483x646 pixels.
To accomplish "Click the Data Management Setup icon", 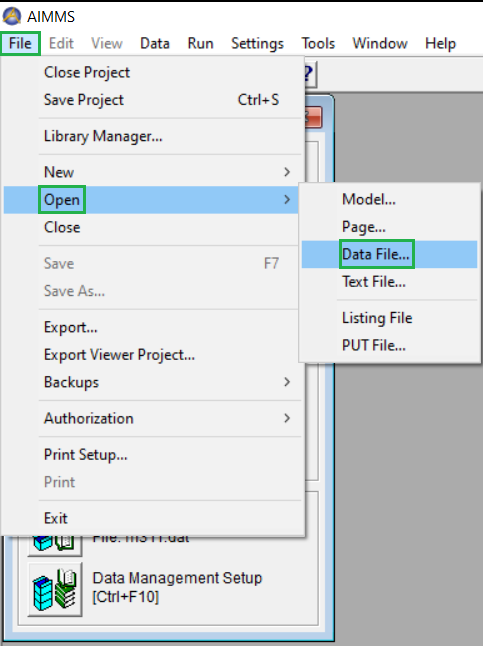I will coord(55,589).
